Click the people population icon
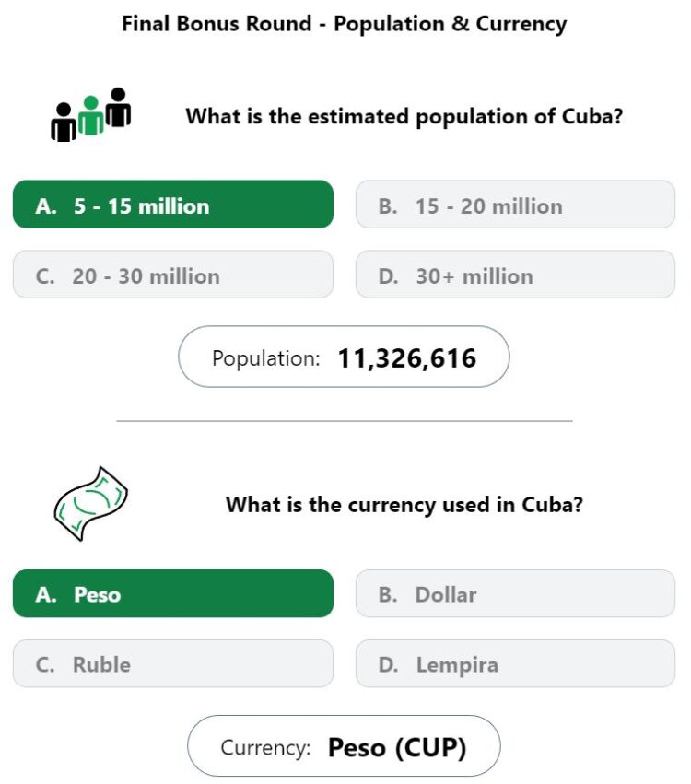 [x=90, y=114]
